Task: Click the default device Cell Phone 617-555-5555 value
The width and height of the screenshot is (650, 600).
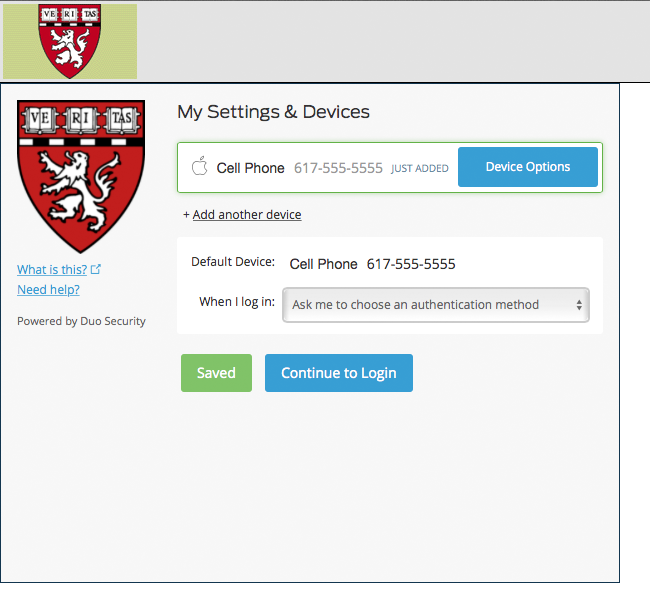Action: [372, 264]
